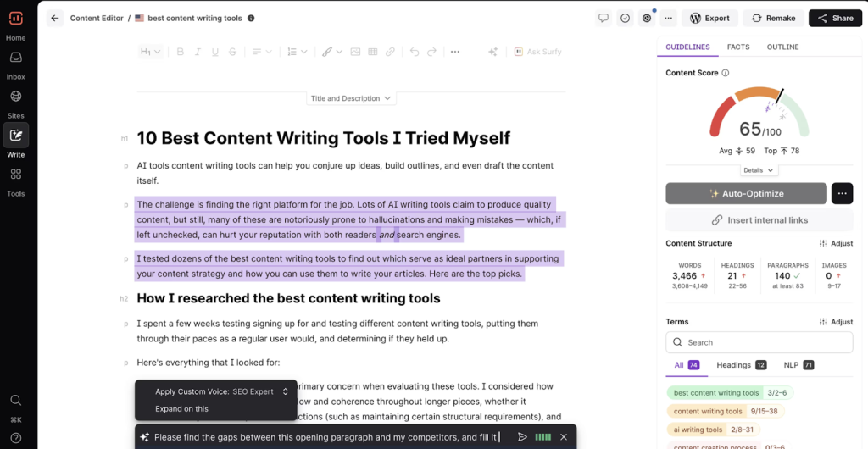Image resolution: width=868 pixels, height=449 pixels.
Task: Expand Content Score Details
Action: (x=759, y=170)
